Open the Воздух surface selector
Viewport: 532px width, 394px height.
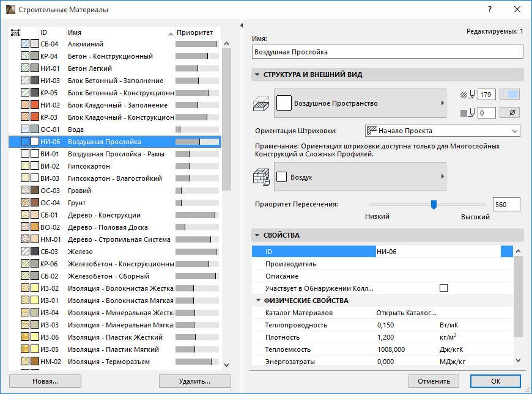pos(360,177)
